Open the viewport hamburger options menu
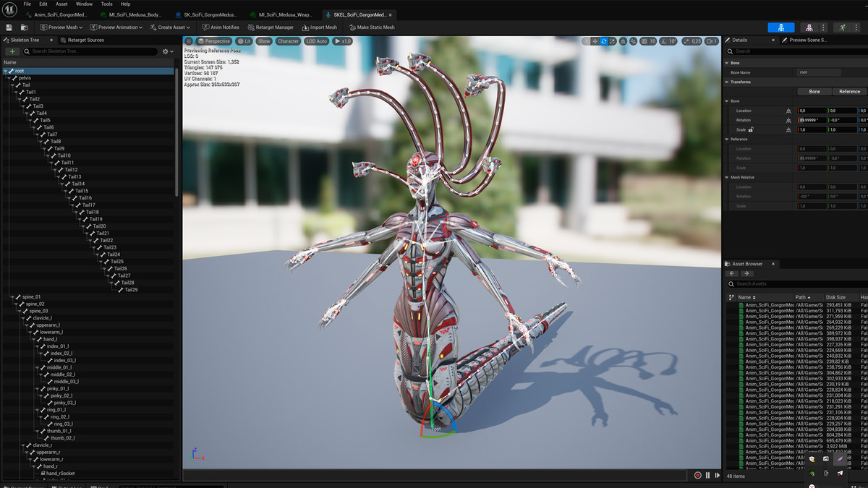This screenshot has height=488, width=868. point(189,41)
